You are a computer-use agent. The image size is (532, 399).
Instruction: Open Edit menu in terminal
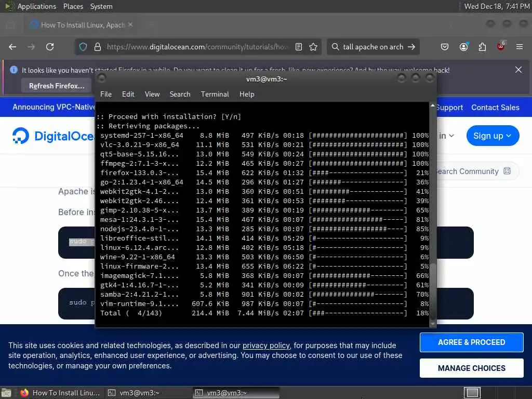coord(128,95)
